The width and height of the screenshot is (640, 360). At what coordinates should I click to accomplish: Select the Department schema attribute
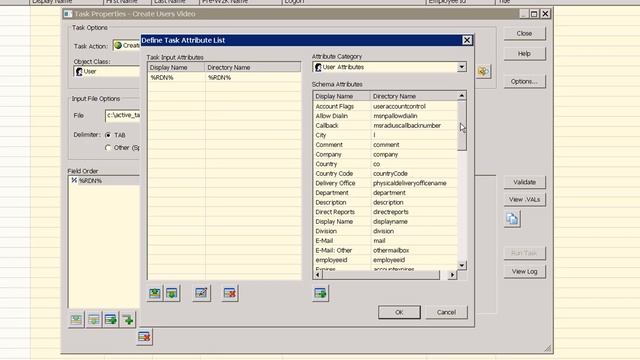pyautogui.click(x=385, y=193)
